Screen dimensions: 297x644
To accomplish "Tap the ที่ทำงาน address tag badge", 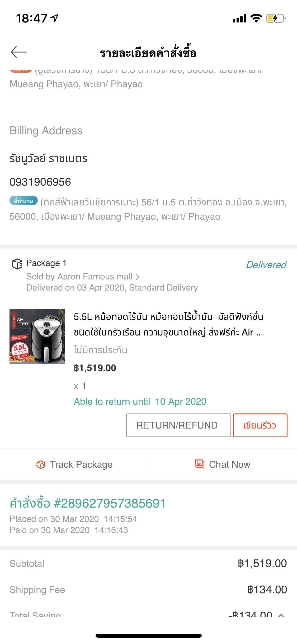I will click(x=23, y=201).
